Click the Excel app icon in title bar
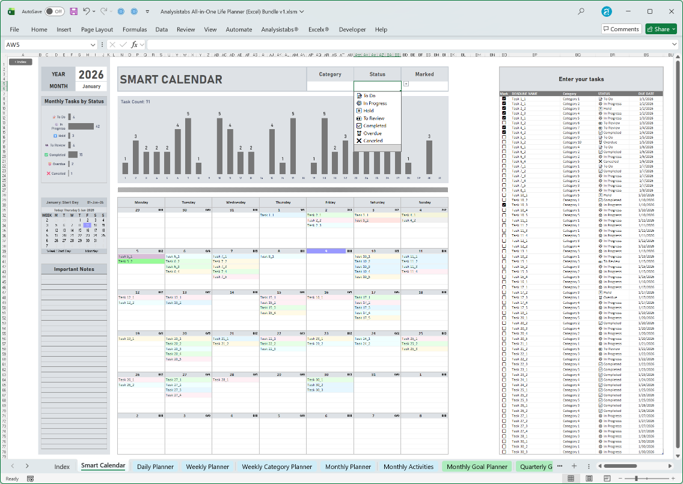Image resolution: width=683 pixels, height=484 pixels. click(11, 11)
